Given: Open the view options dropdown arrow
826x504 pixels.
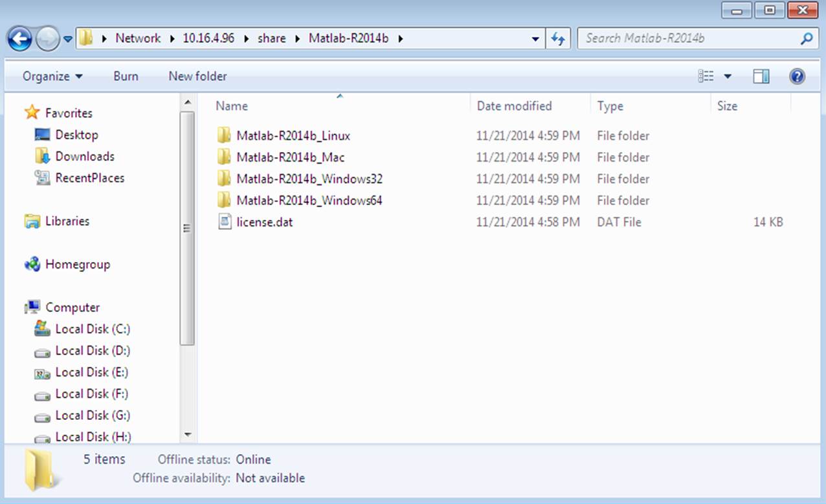Looking at the screenshot, I should tap(728, 76).
